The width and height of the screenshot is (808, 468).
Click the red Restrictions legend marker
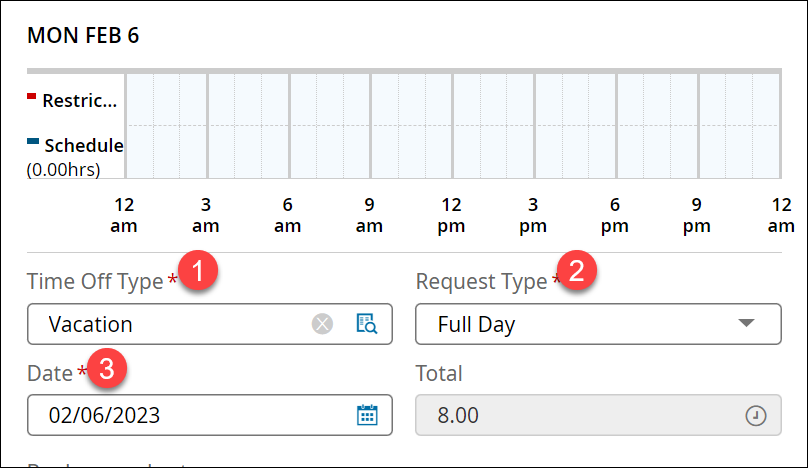coord(32,97)
